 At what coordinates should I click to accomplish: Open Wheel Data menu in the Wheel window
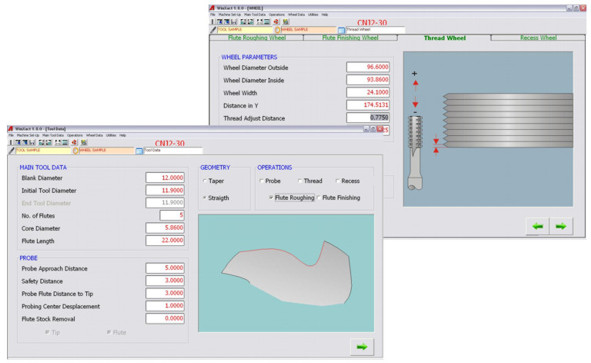point(296,15)
